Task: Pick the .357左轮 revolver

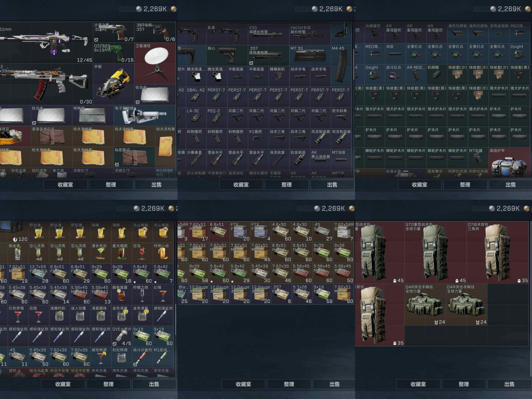Action: click(155, 32)
